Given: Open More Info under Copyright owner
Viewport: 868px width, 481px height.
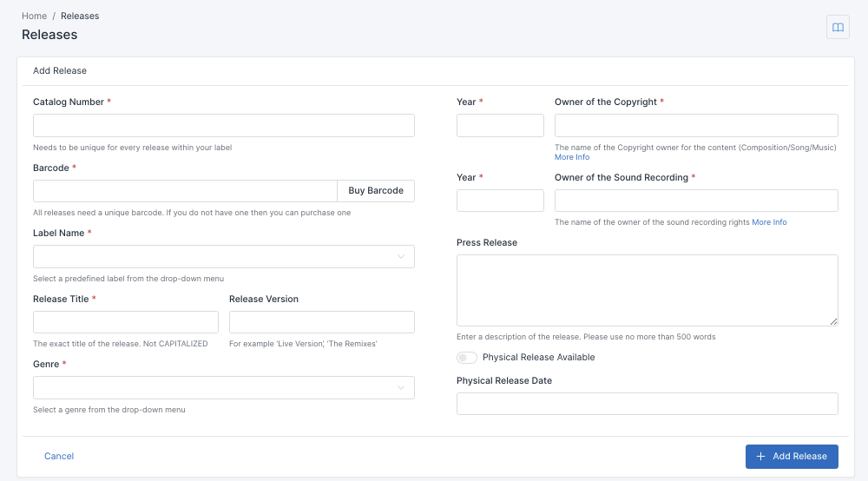Looking at the screenshot, I should coord(572,157).
